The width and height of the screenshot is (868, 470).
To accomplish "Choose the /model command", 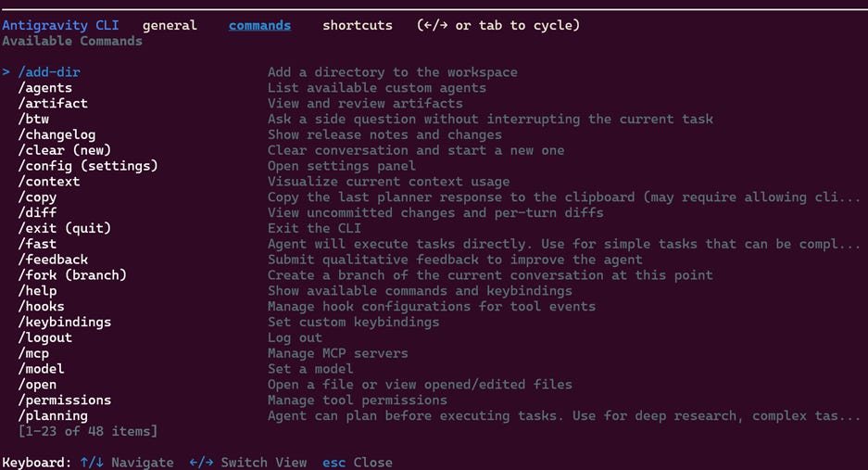I will (41, 369).
